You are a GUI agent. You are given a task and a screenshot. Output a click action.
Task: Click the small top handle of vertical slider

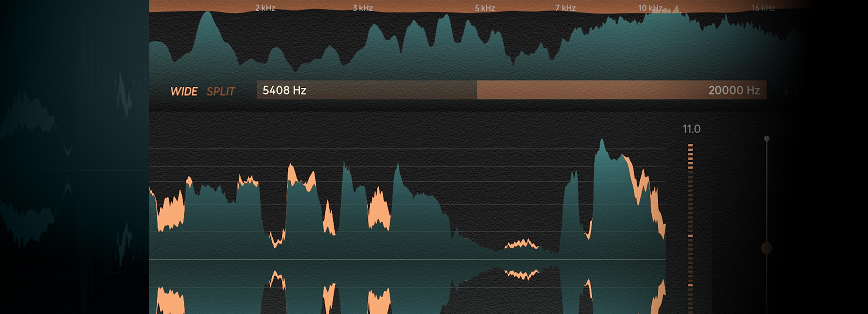[x=766, y=138]
